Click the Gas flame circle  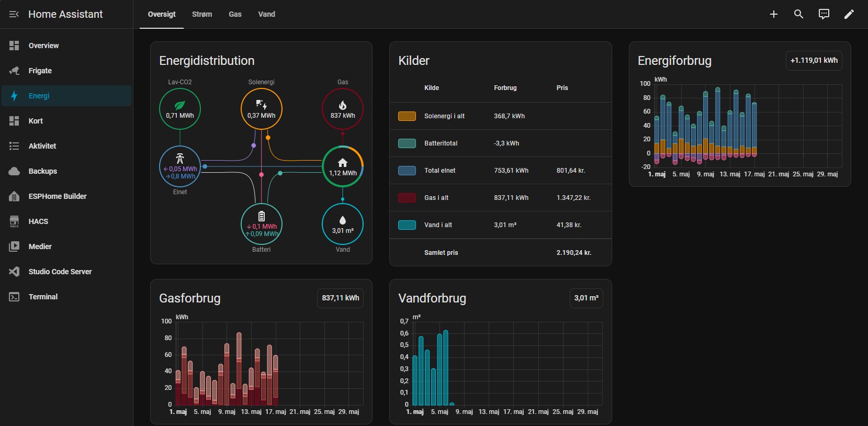coord(343,109)
